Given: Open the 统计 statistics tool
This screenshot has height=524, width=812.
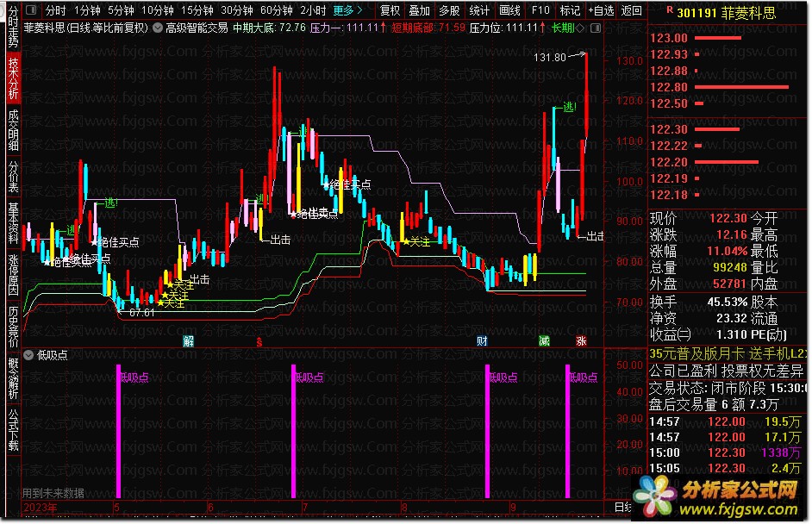Looking at the screenshot, I should click(x=479, y=10).
